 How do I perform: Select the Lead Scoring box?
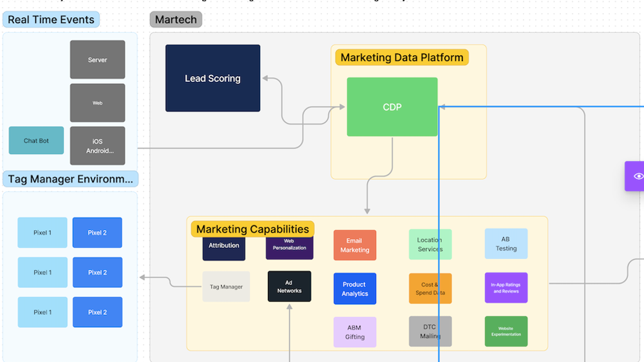click(213, 78)
